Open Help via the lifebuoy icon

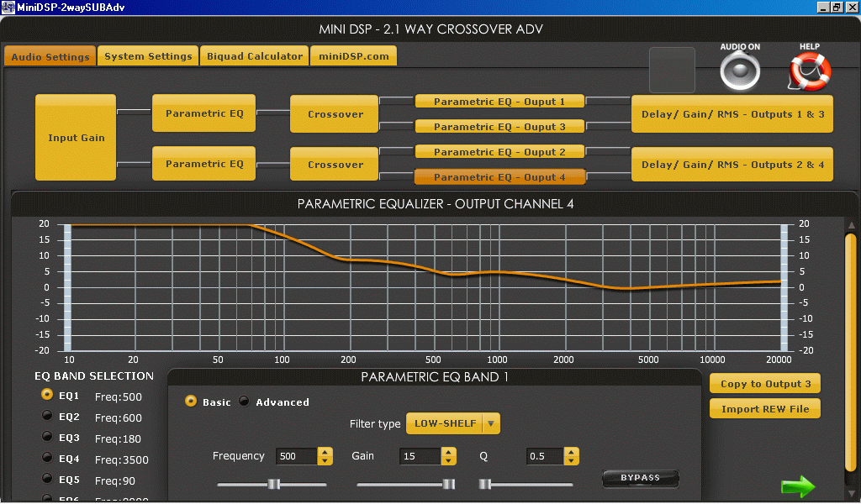(x=810, y=71)
